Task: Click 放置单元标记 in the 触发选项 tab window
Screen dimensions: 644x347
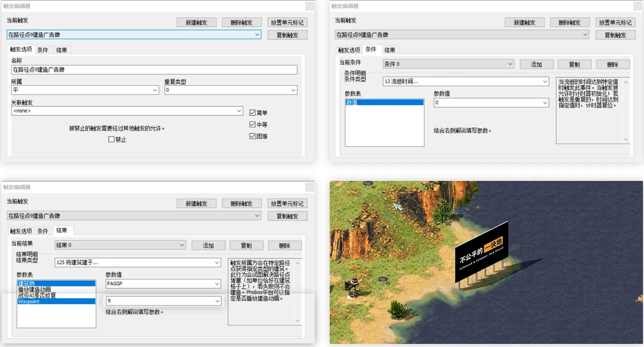Action: 287,23
